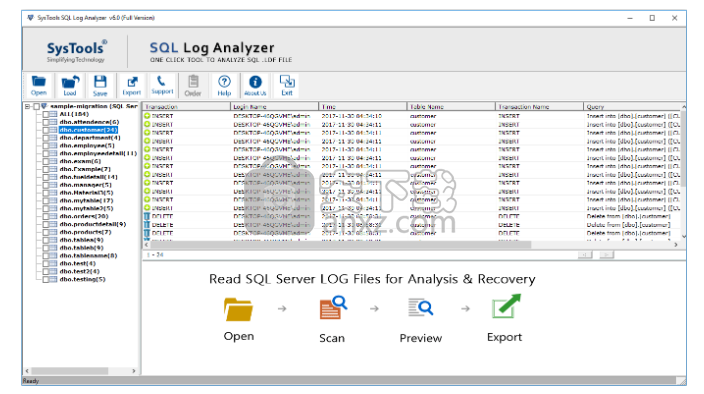The image size is (704, 394).
Task: Check the sample-migration root checkbox
Action: coord(36,106)
